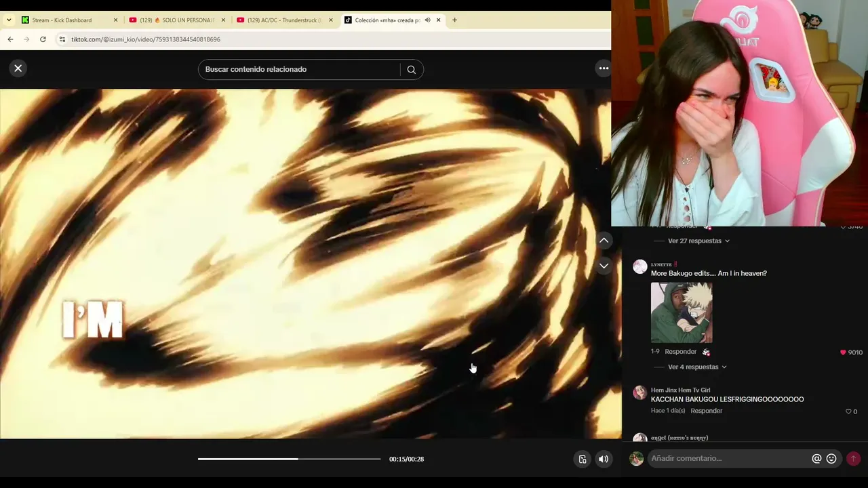Post comment with red arrow button

click(x=853, y=459)
